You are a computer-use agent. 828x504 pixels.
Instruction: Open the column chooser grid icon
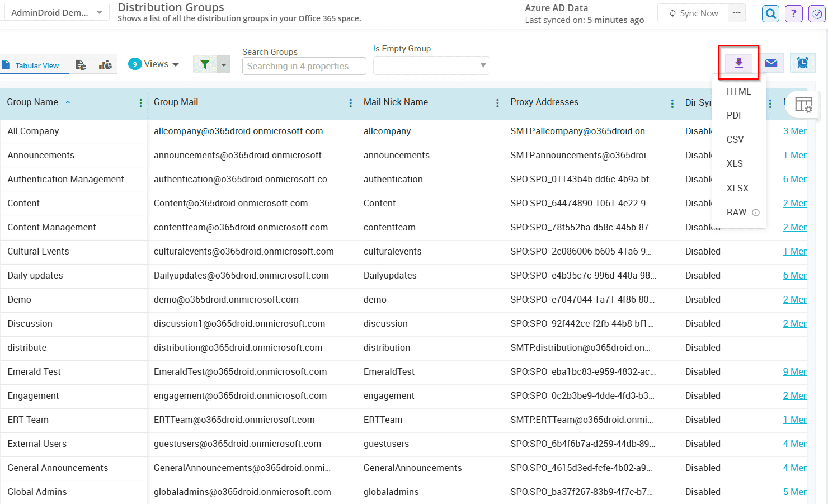point(804,104)
